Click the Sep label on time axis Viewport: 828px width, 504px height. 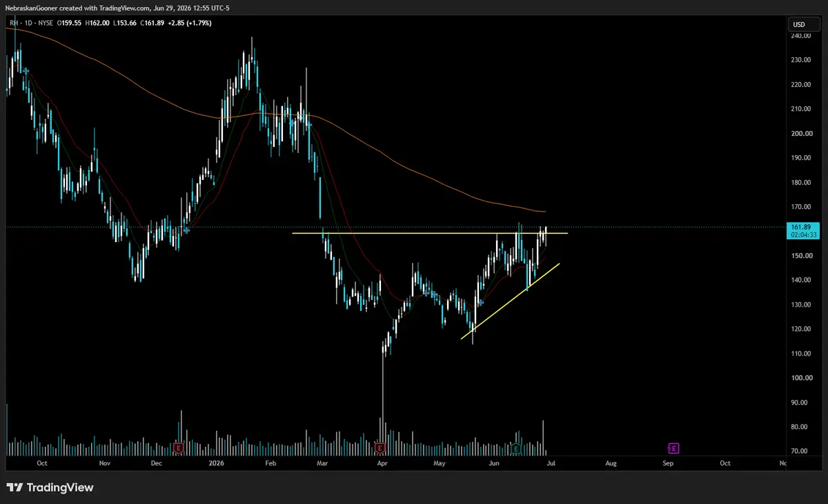pyautogui.click(x=668, y=464)
